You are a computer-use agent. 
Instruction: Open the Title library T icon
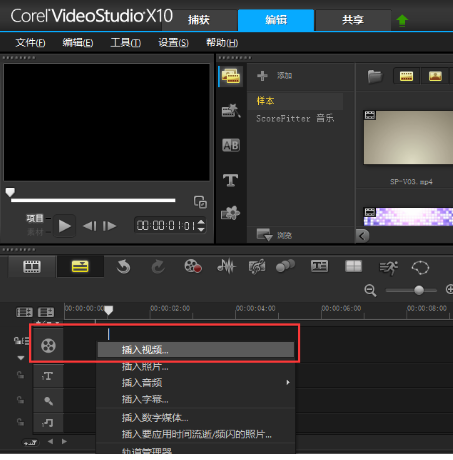(x=231, y=180)
